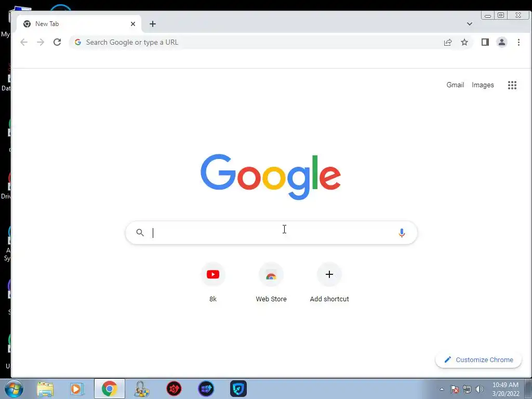Open the profile avatar button
Image resolution: width=532 pixels, height=399 pixels.
502,42
